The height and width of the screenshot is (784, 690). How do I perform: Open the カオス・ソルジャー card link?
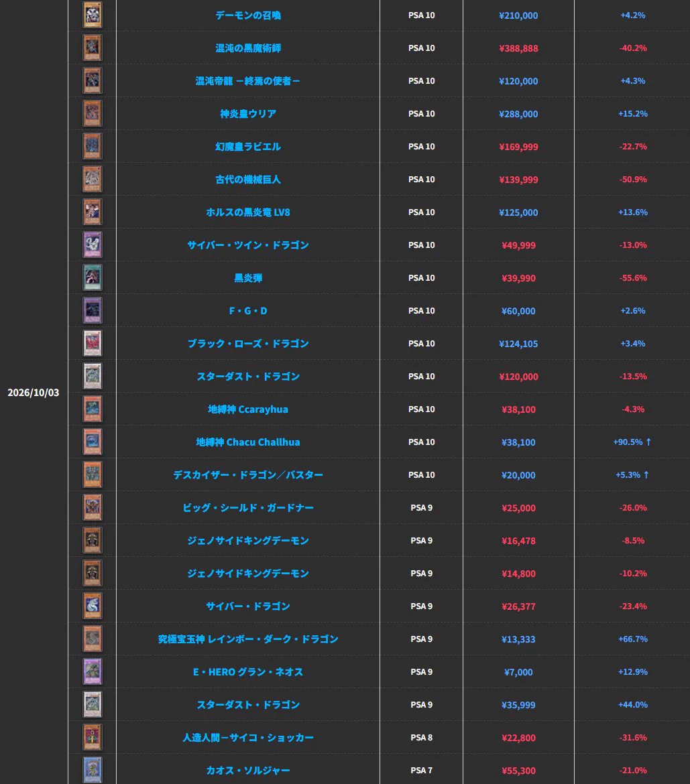247,771
